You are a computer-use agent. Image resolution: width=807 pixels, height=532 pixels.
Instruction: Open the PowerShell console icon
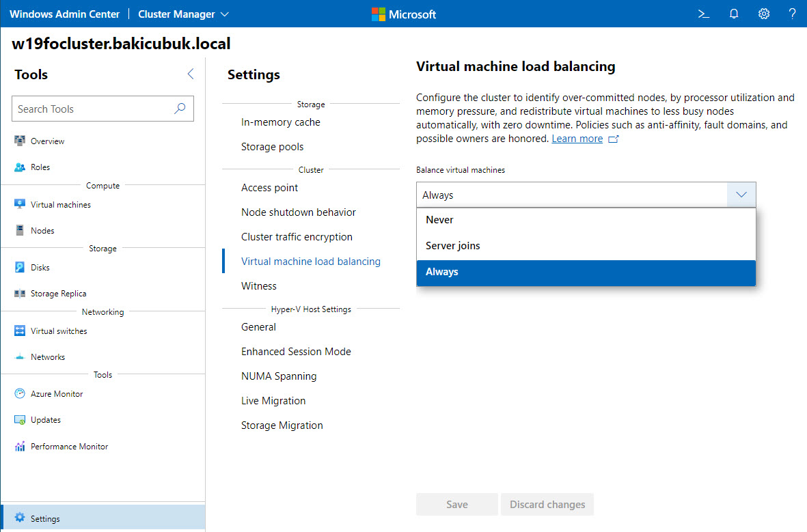pyautogui.click(x=704, y=14)
